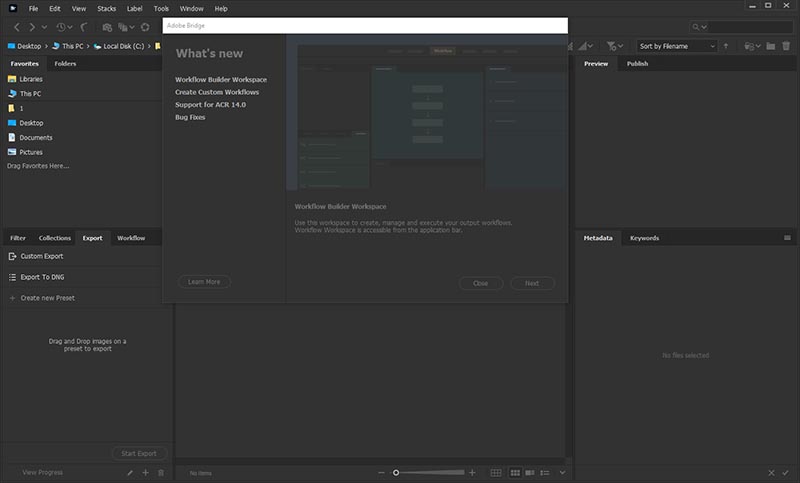This screenshot has height=483, width=800.
Task: Click Desktop in the path breadcrumb
Action: 24,46
